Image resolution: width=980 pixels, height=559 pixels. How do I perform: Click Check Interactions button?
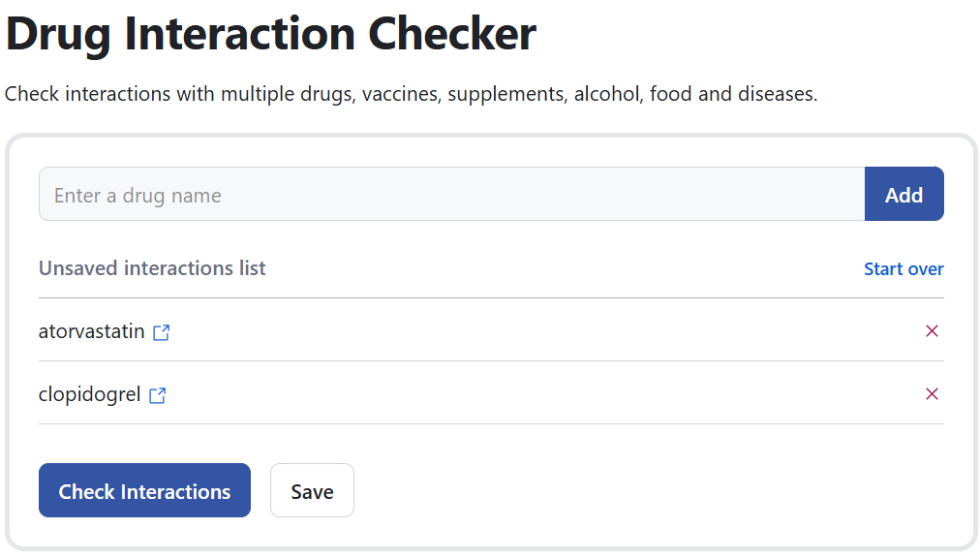point(144,491)
